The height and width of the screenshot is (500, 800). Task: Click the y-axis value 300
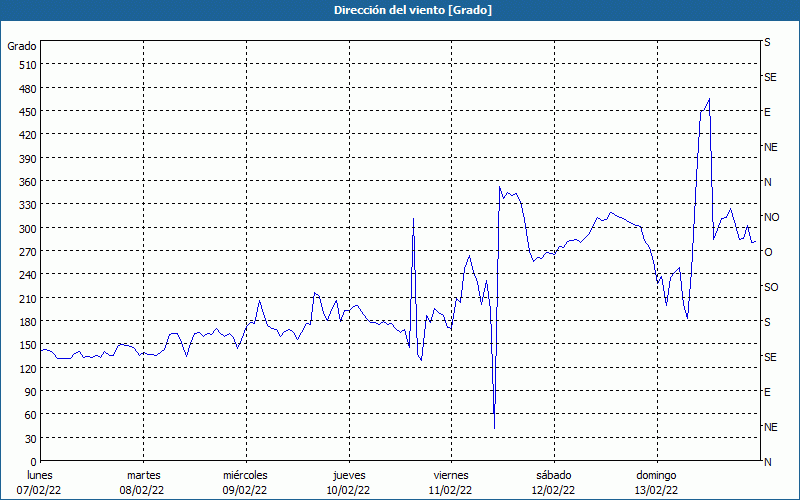point(28,229)
